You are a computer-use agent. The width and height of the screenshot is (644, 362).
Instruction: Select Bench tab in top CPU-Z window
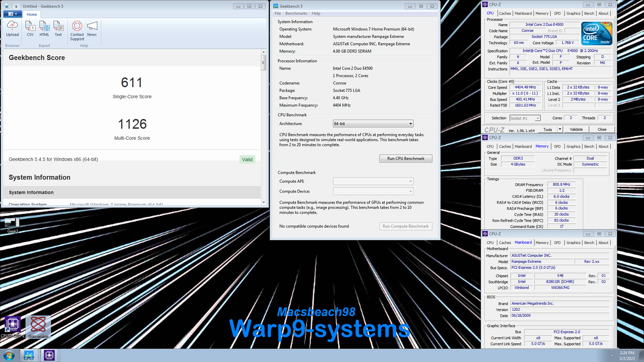click(x=589, y=13)
